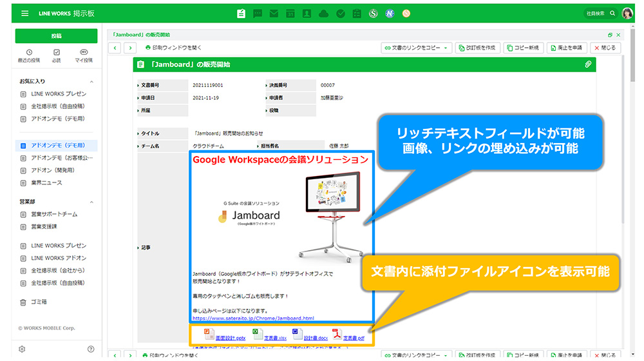This screenshot has height=361, width=644.
Task: Select highlighted アドオンデモ (デモ用) board
Action: tap(56, 146)
